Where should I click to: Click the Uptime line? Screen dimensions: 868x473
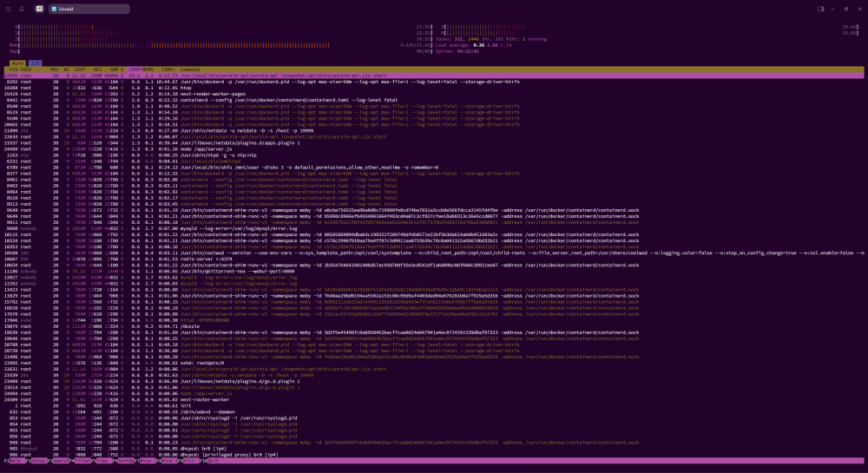457,51
